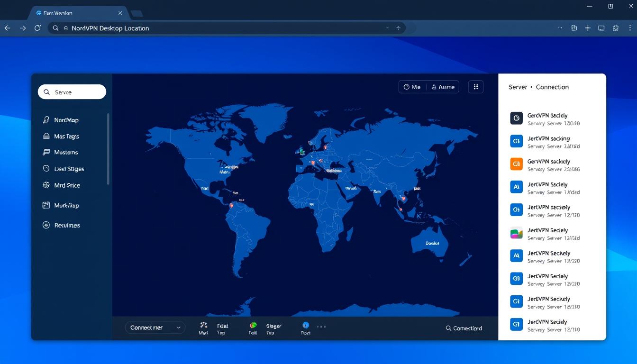Click the Server Connection panel heading

click(538, 87)
